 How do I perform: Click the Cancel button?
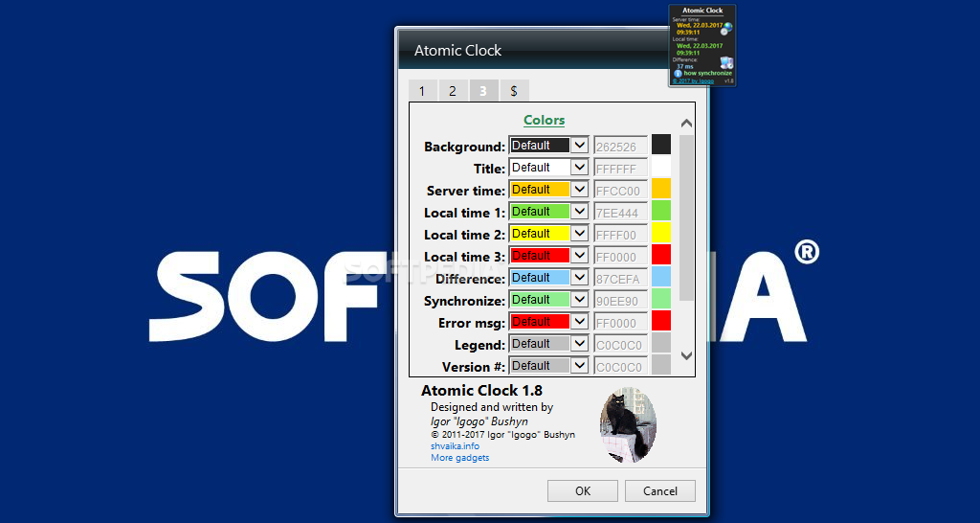point(660,491)
